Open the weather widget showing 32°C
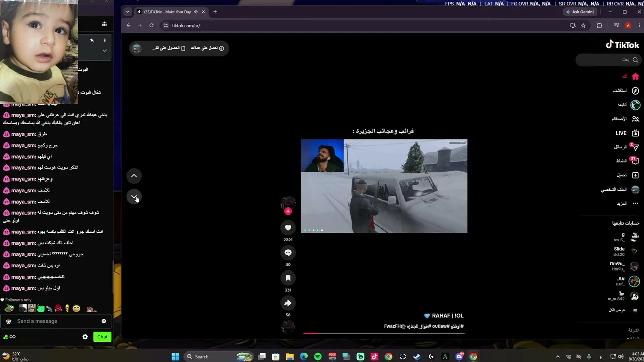This screenshot has height=362, width=644. coord(16,356)
